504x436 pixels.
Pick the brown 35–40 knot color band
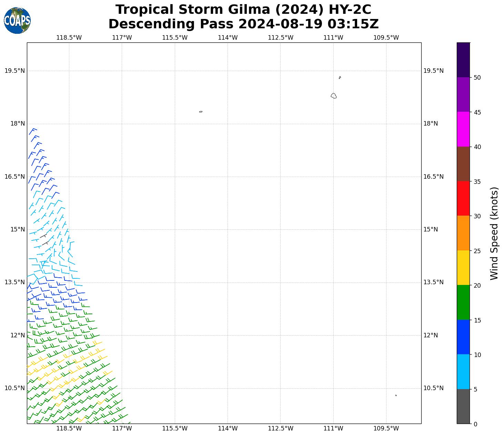[463, 164]
